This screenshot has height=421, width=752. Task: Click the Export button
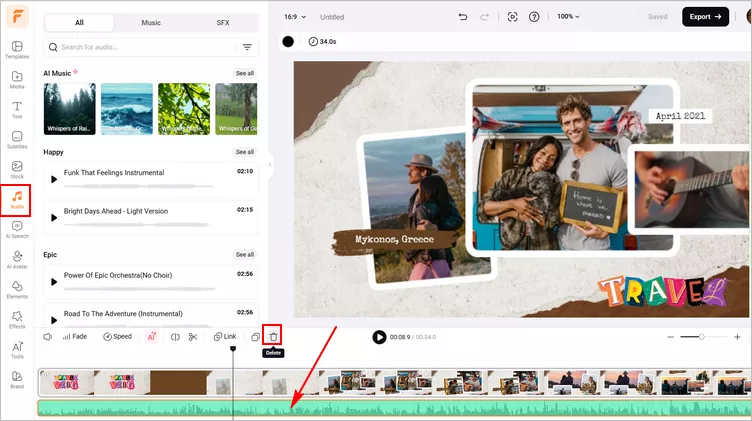(705, 17)
